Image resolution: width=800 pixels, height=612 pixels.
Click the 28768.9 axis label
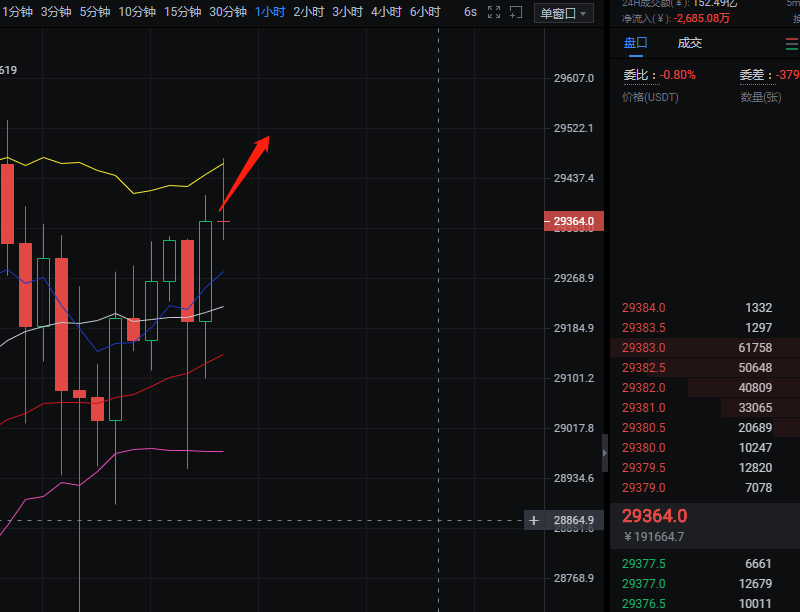[574, 578]
